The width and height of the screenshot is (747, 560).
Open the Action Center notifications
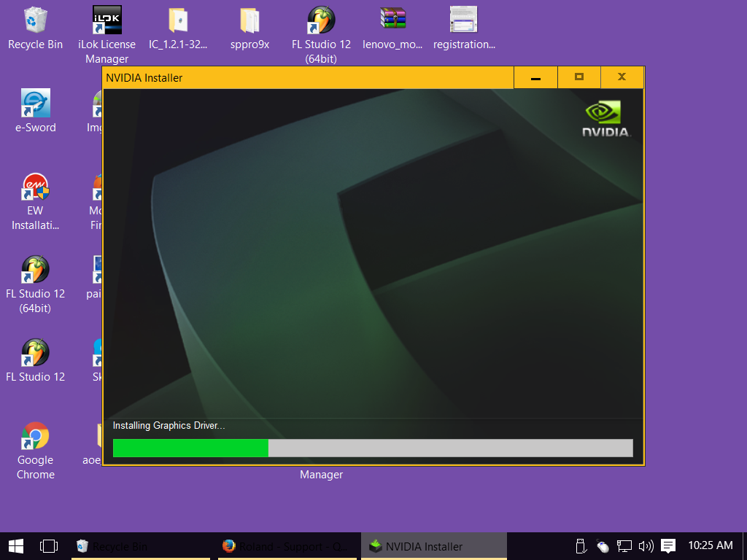[x=668, y=546]
